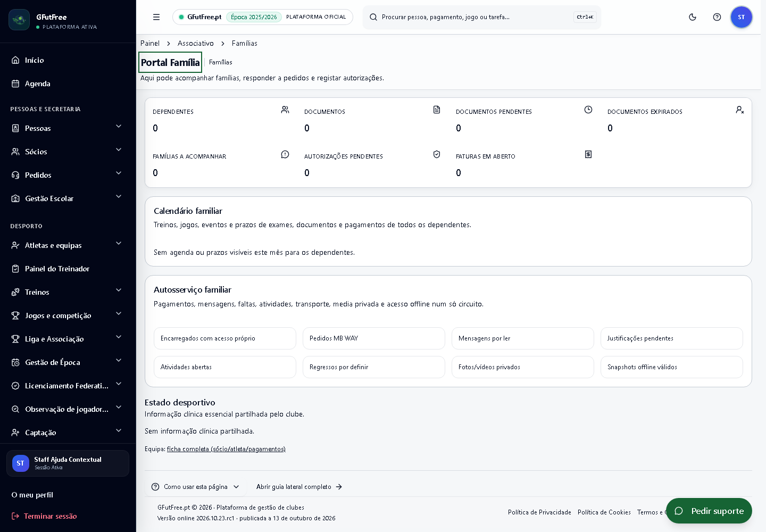Click the Painel do Treinador clipboard icon
Image resolution: width=766 pixels, height=532 pixels.
[x=15, y=269]
